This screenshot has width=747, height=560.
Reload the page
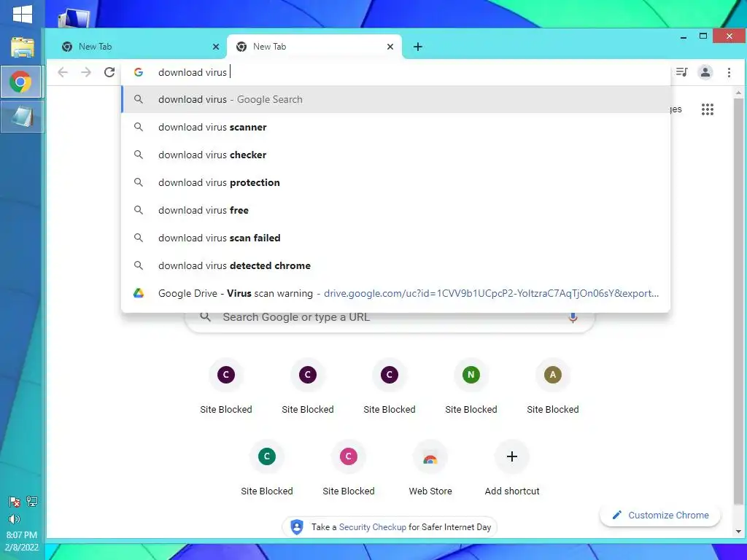pos(109,72)
